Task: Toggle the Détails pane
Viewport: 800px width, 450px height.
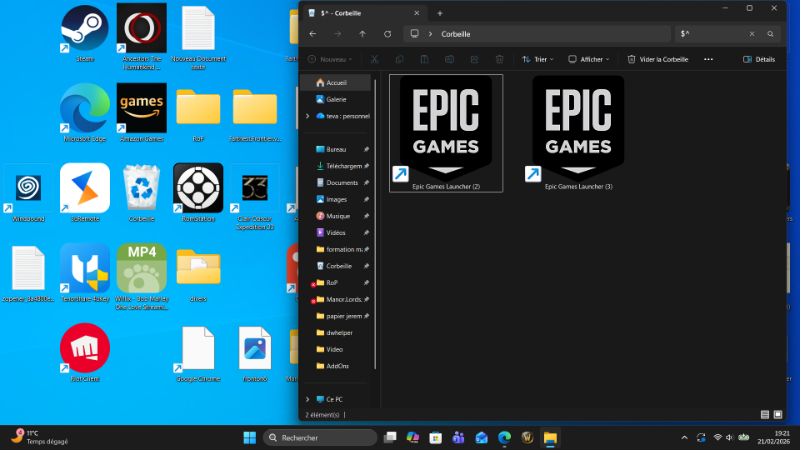Action: (759, 59)
